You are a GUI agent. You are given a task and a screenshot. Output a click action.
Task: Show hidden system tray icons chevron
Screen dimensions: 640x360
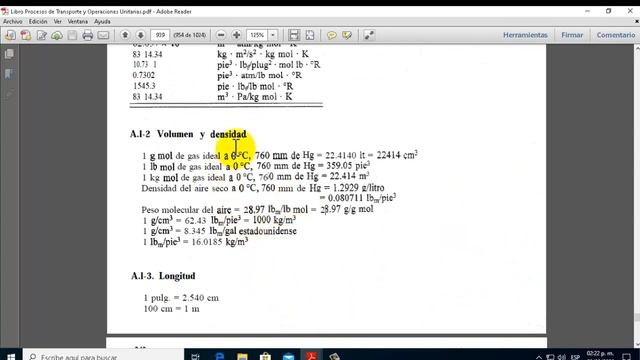click(x=539, y=357)
